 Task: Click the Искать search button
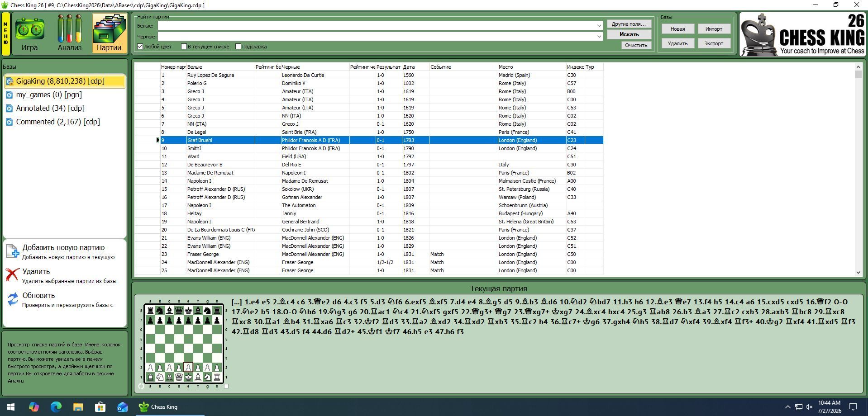tap(629, 34)
